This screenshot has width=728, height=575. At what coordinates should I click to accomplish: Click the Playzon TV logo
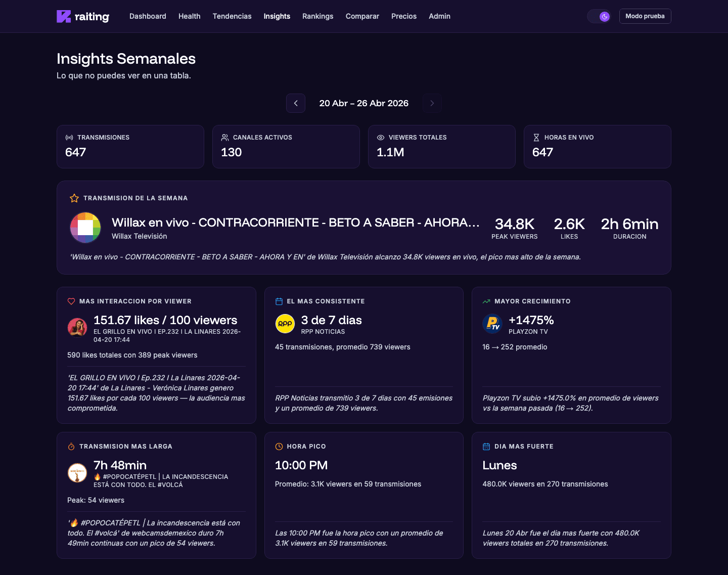492,324
